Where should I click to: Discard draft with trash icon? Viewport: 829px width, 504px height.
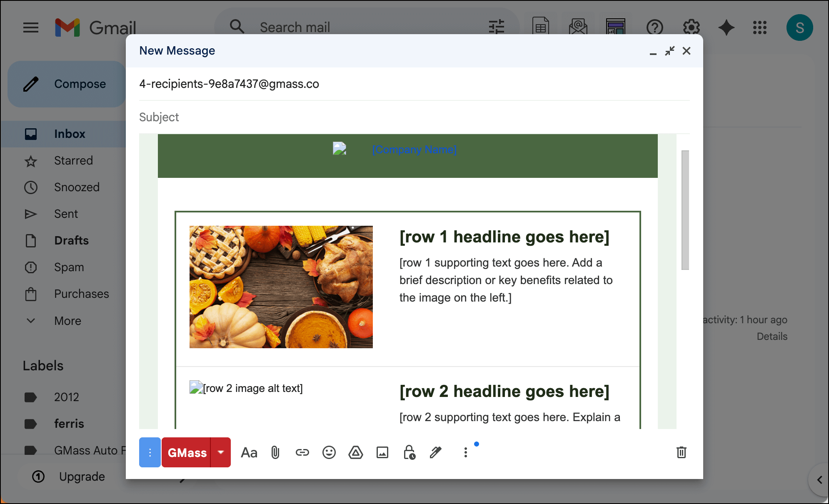(681, 452)
